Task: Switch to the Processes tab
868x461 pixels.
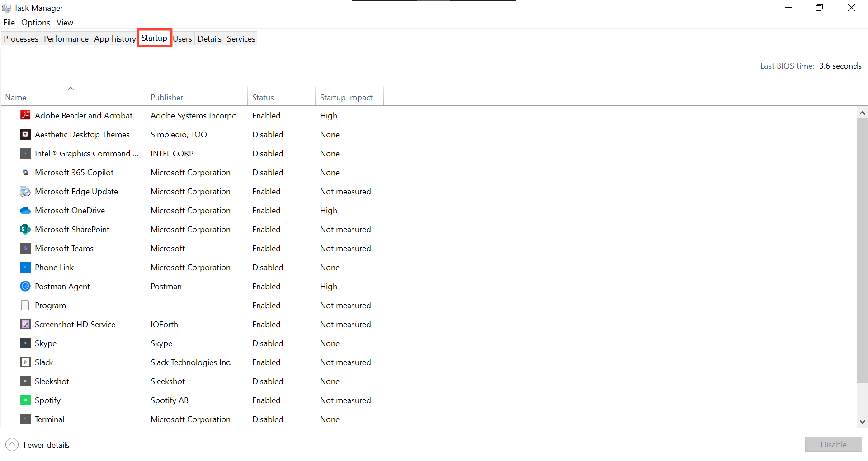Action: (21, 39)
